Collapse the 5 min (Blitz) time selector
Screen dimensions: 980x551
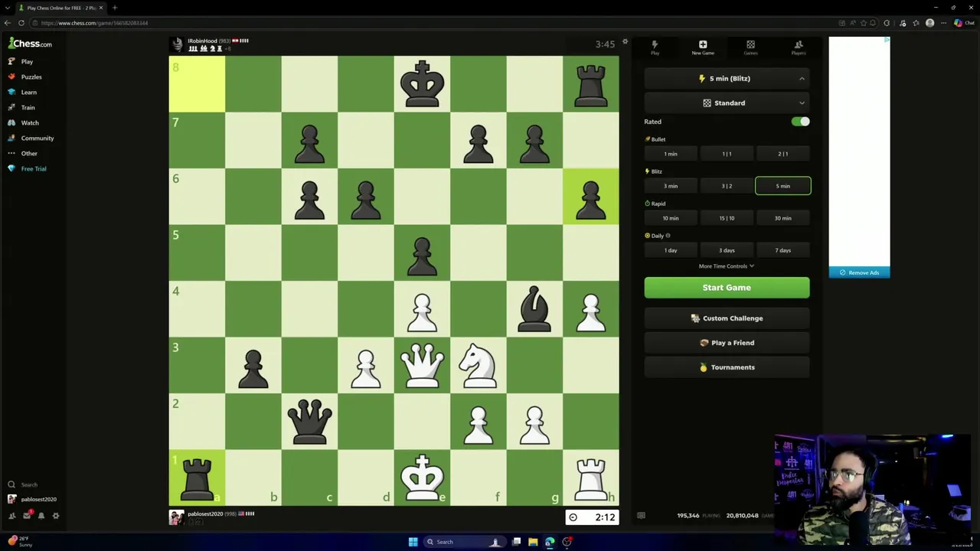pyautogui.click(x=727, y=78)
